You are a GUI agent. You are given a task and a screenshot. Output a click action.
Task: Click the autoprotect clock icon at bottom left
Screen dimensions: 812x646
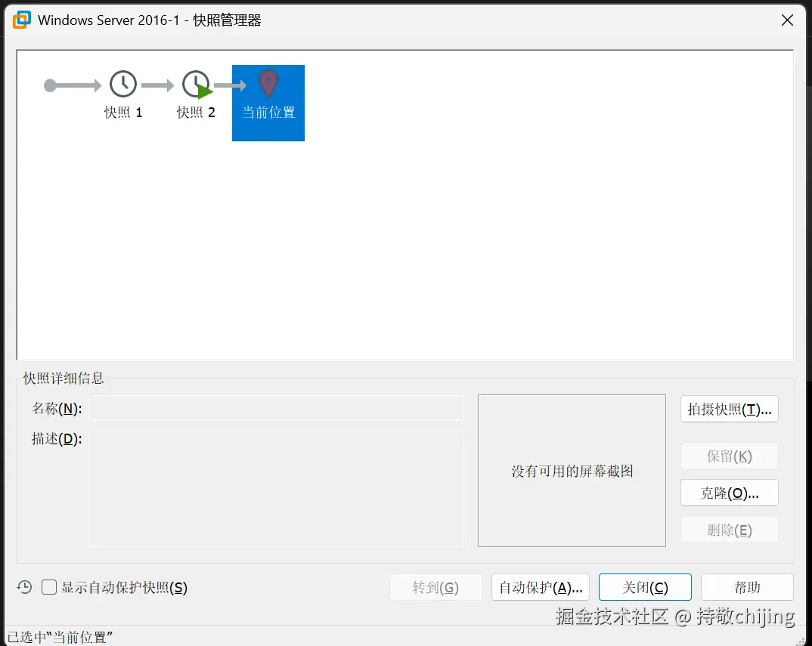click(24, 587)
